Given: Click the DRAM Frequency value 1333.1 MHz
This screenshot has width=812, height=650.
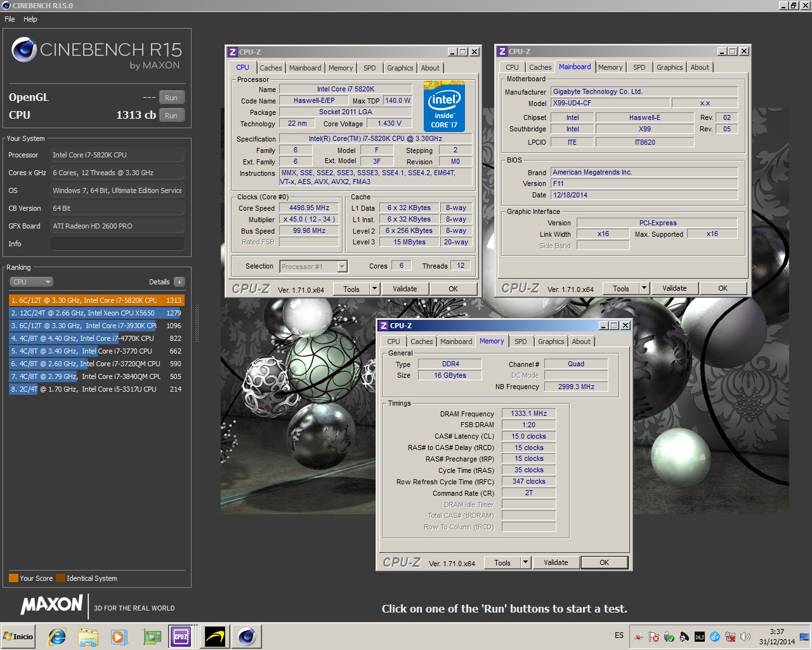Looking at the screenshot, I should tap(529, 413).
